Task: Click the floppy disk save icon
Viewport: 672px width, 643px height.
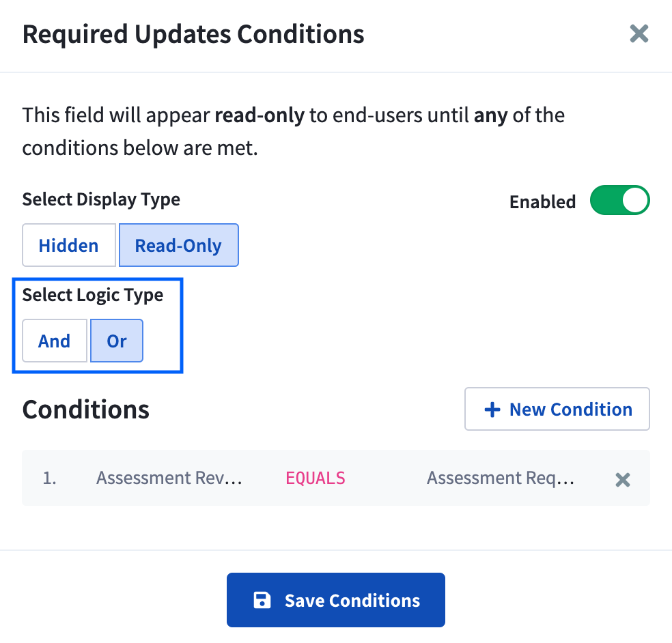Action: pyautogui.click(x=262, y=601)
